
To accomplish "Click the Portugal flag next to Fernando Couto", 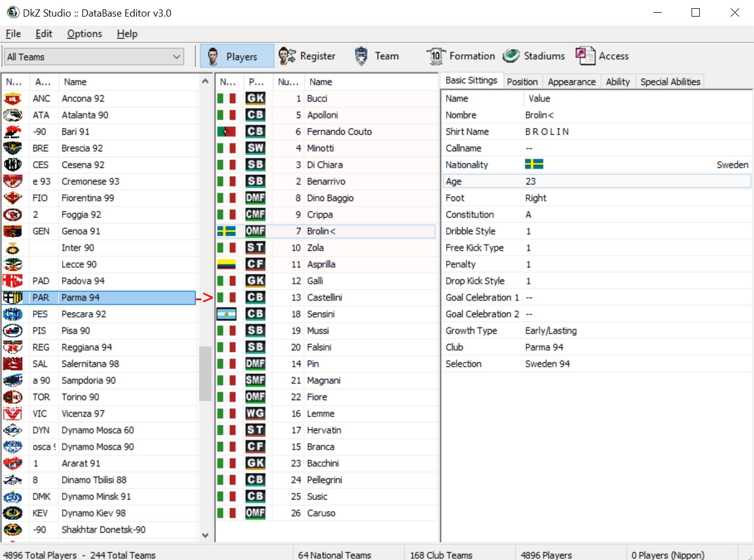I will (227, 132).
